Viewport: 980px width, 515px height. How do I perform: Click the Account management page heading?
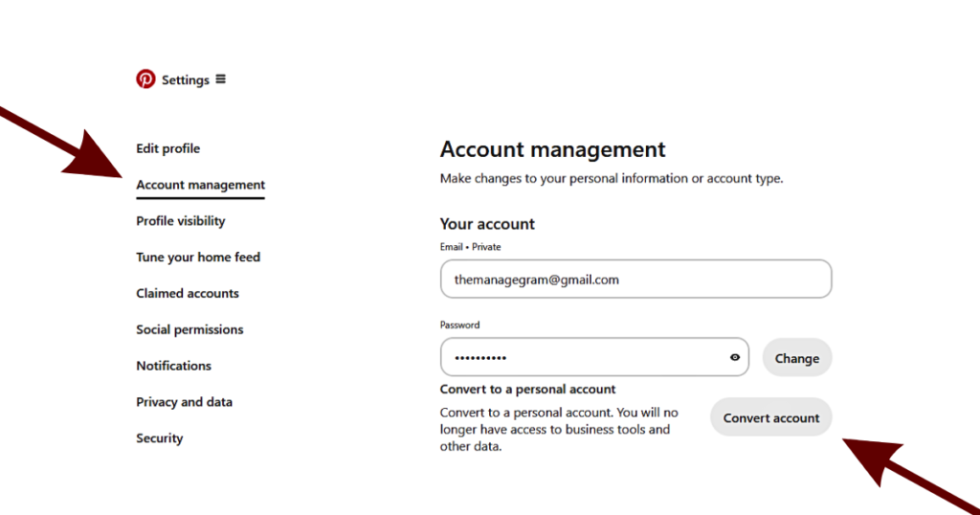pyautogui.click(x=552, y=150)
